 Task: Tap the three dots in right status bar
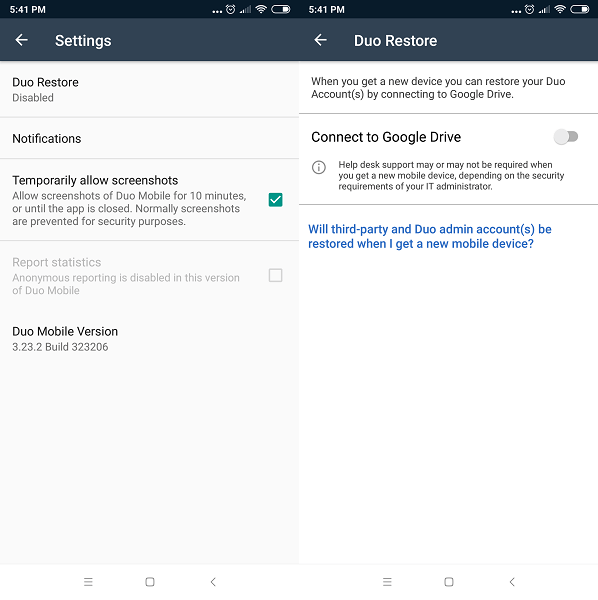(x=516, y=12)
